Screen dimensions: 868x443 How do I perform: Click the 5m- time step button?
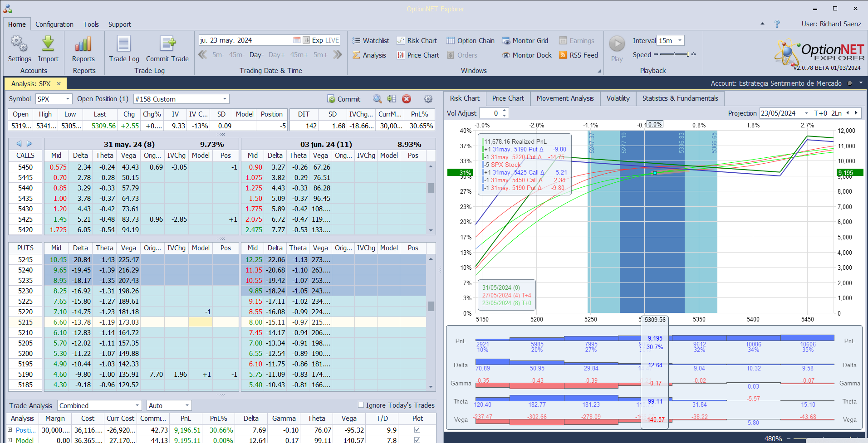coord(218,55)
